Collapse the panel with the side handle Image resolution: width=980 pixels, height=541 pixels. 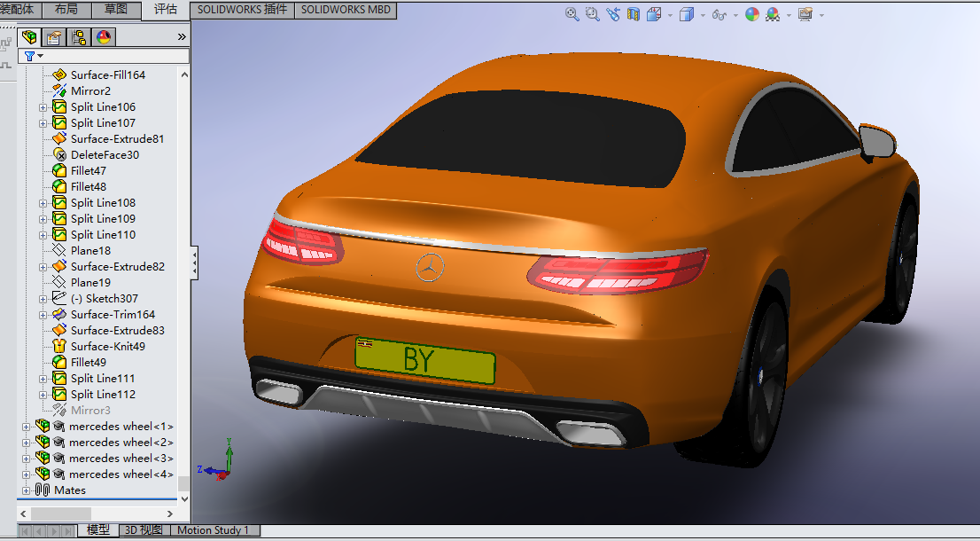click(x=194, y=263)
